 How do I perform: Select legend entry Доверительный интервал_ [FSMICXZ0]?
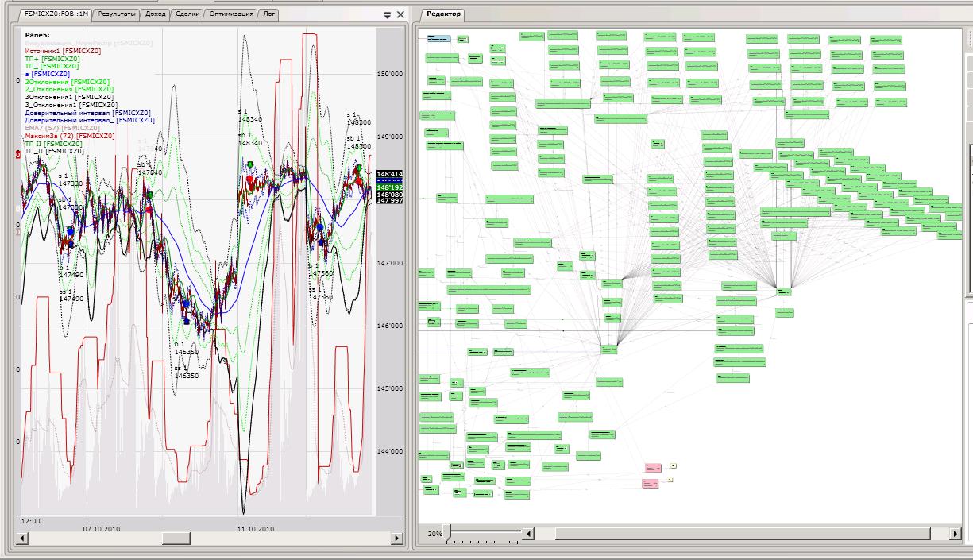point(90,120)
